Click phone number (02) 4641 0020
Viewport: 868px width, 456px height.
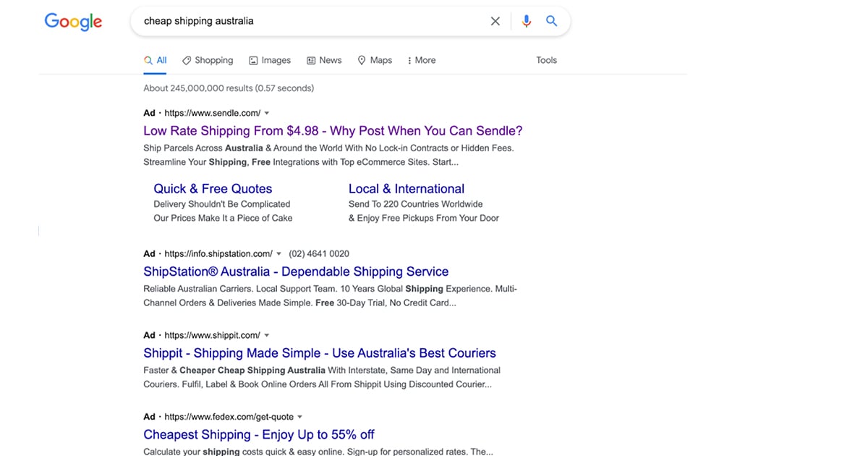point(319,254)
